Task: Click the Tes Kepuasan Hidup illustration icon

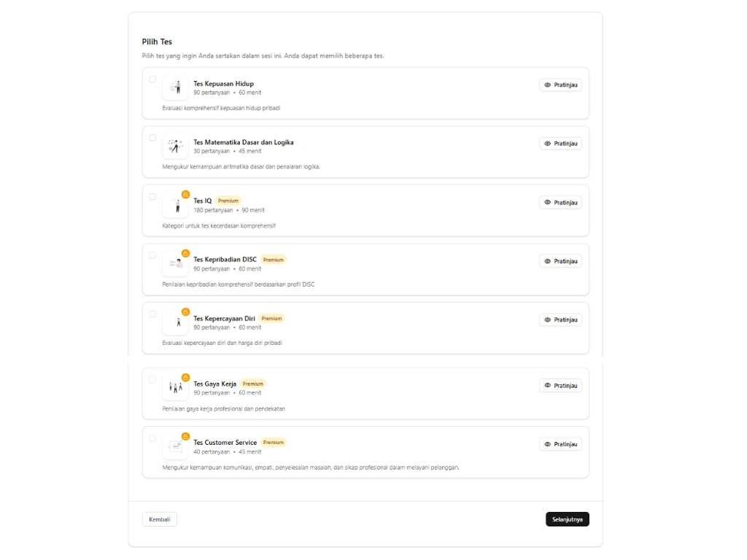Action: coord(175,87)
